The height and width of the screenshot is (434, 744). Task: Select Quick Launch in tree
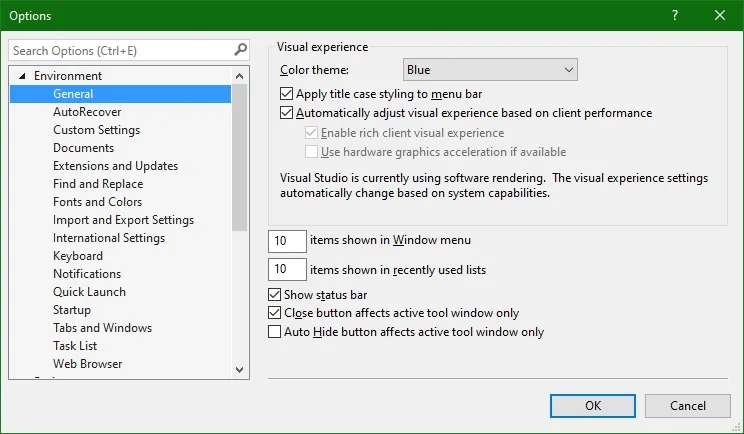(89, 292)
